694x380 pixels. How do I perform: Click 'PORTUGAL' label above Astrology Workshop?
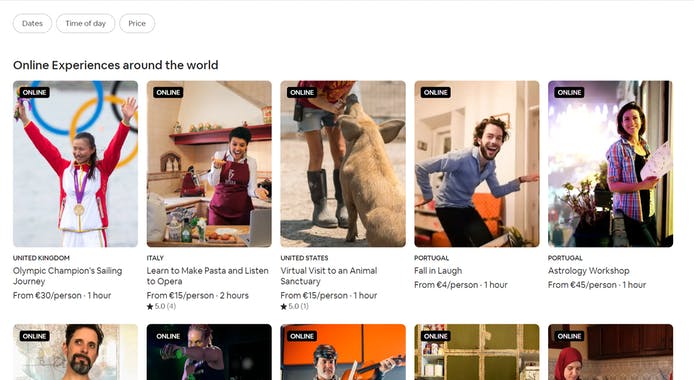pyautogui.click(x=565, y=258)
